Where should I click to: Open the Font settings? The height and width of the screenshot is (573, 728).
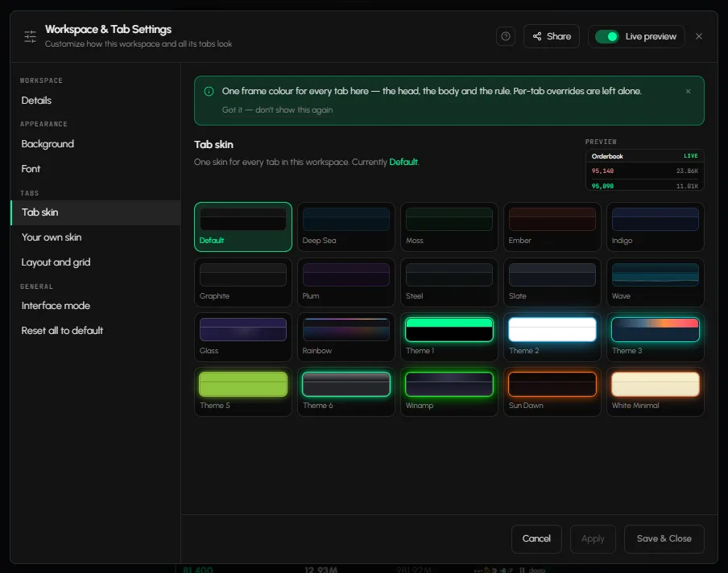point(96,169)
